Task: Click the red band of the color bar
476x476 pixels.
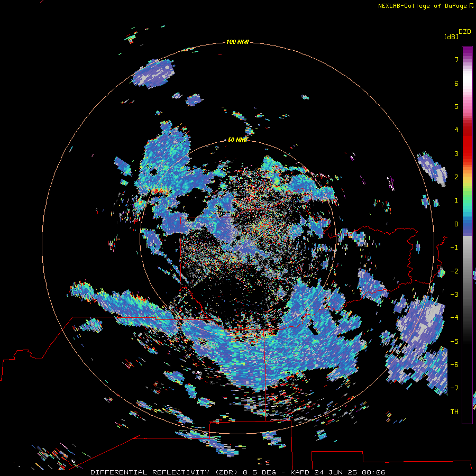Action: 467,143
